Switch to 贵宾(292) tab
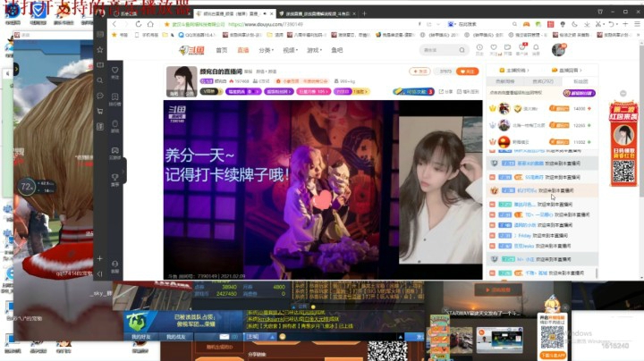 tap(543, 81)
